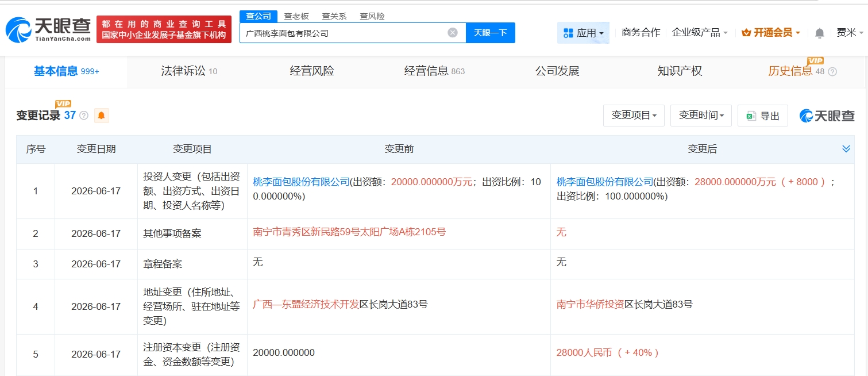The image size is (868, 376).
Task: Switch to the 法律诉讼 tab
Action: 189,72
